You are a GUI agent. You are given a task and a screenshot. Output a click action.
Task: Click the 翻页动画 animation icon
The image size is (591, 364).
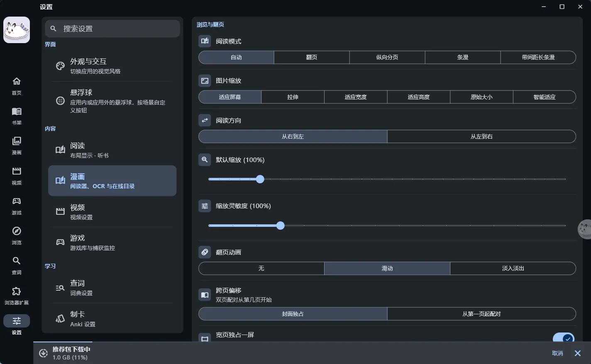coord(205,252)
